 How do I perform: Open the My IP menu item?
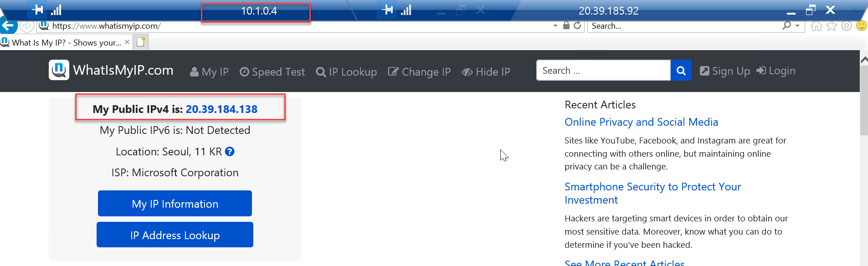point(209,72)
